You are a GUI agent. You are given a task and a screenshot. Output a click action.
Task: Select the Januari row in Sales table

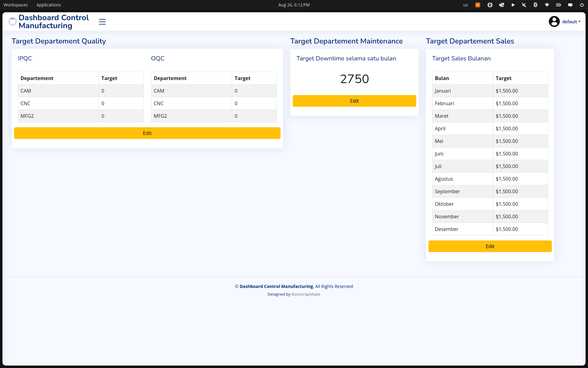(490, 91)
